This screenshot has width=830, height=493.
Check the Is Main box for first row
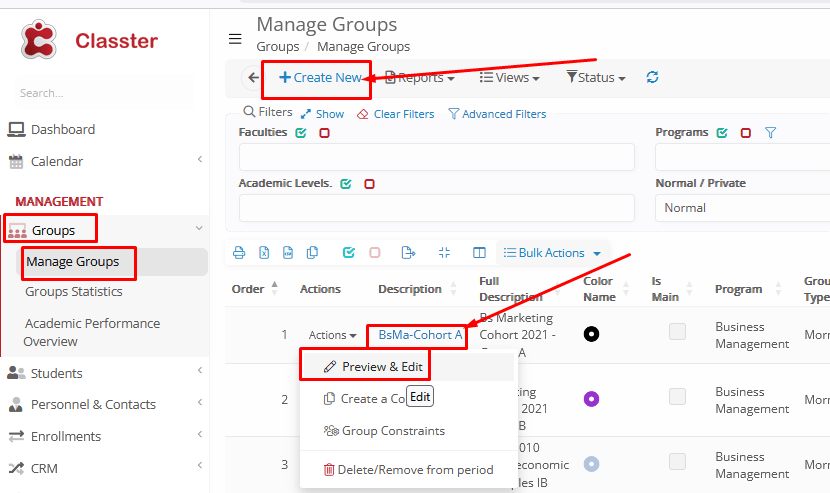tap(677, 332)
